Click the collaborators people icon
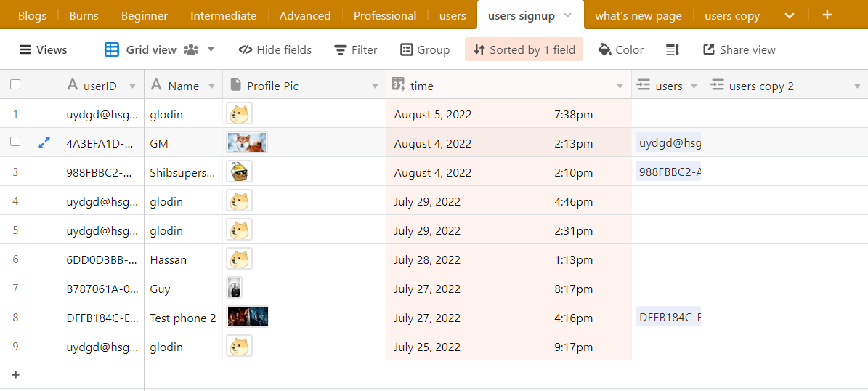The height and width of the screenshot is (391, 868). (191, 50)
